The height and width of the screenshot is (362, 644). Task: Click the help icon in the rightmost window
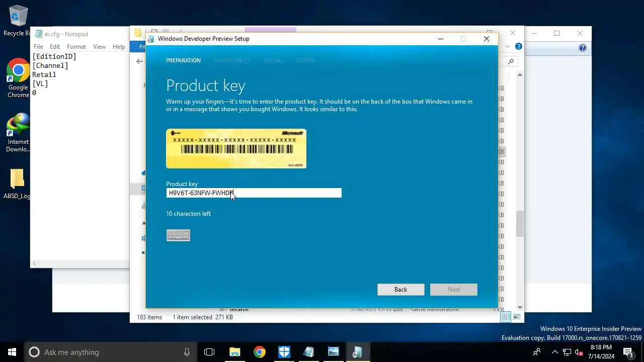(x=583, y=48)
